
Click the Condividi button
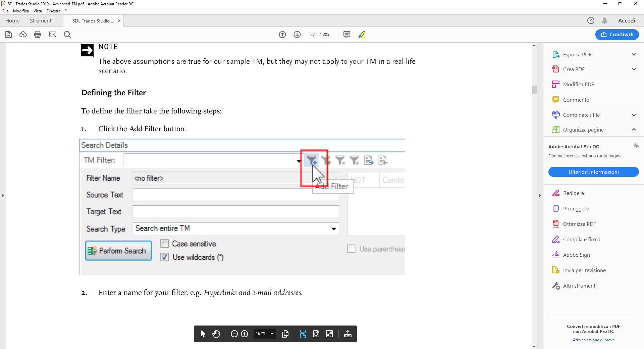point(617,35)
